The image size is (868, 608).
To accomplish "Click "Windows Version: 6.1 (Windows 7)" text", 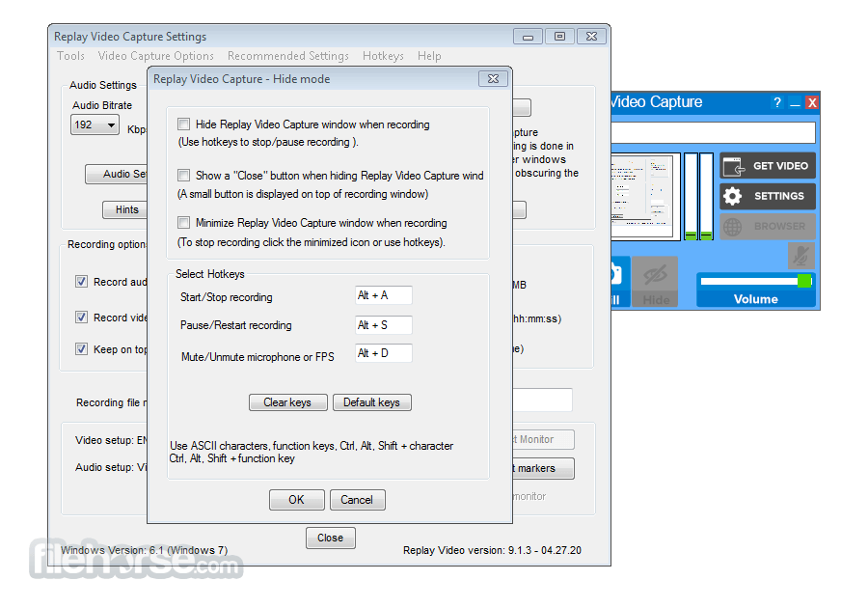I will (144, 550).
